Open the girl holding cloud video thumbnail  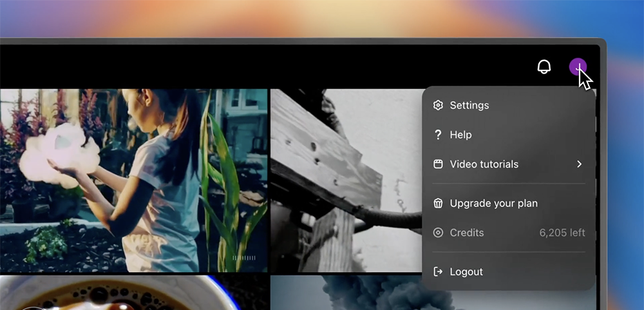click(133, 180)
